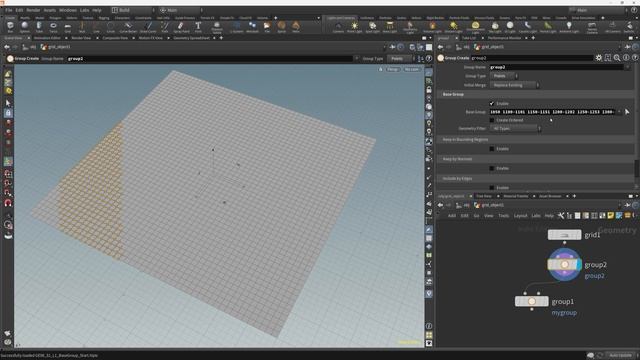
Task: Open Group Type dropdown in viewport toolbar
Action: (400, 58)
